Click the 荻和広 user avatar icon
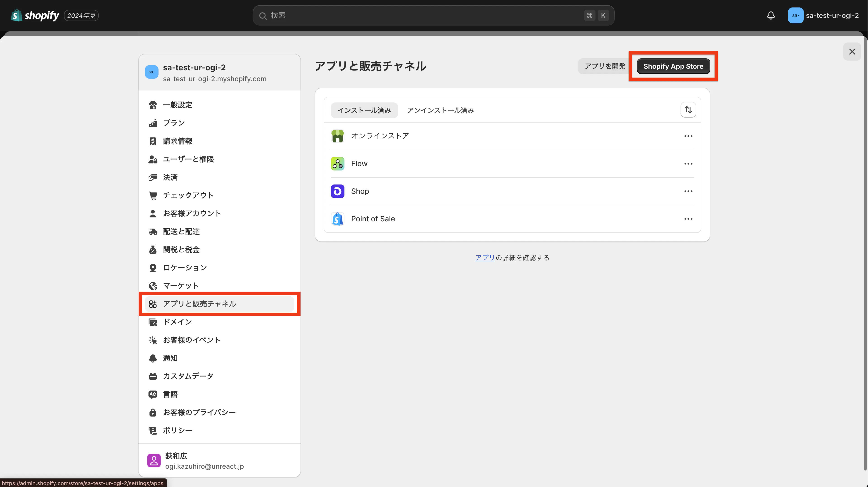868x487 pixels. pos(154,460)
